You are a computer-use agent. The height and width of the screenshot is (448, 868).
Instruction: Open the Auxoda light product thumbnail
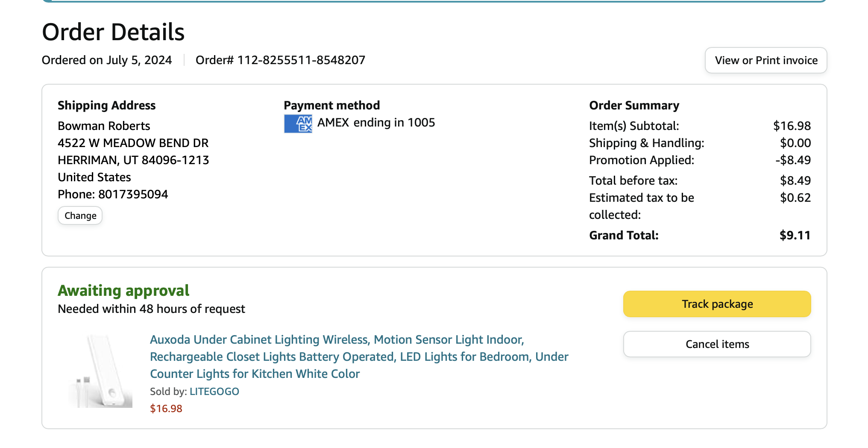pos(100,371)
